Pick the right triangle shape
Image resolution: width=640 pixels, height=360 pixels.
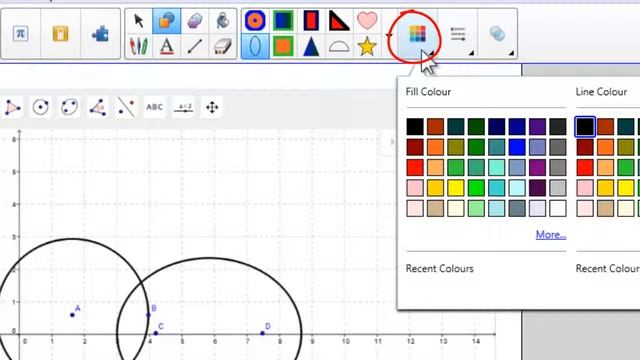(339, 20)
